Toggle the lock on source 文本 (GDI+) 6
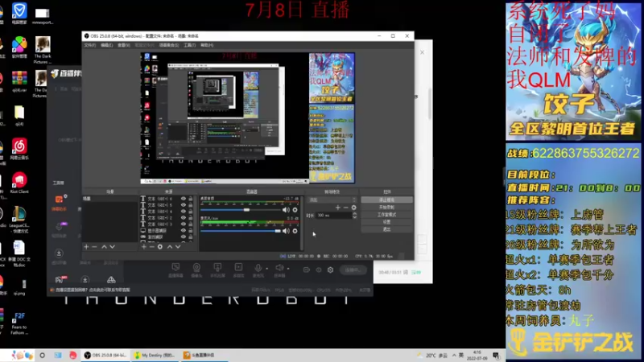Image resolution: width=644 pixels, height=362 pixels. (190, 199)
